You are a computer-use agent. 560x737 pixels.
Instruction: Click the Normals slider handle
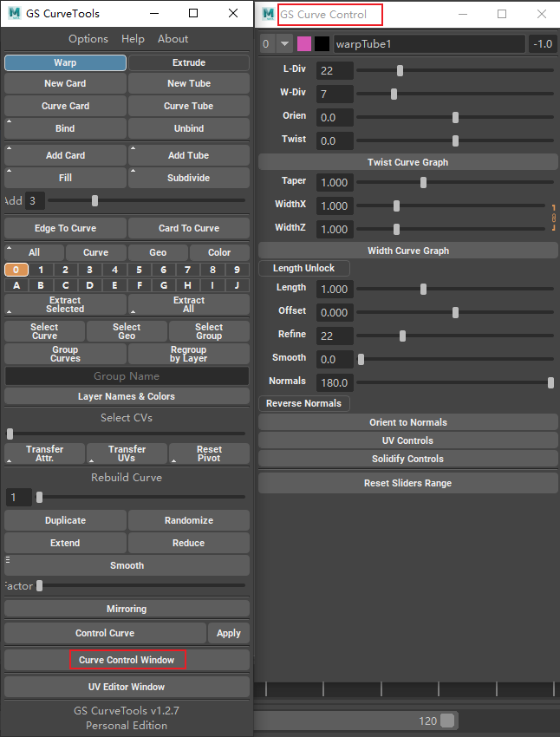click(x=550, y=382)
